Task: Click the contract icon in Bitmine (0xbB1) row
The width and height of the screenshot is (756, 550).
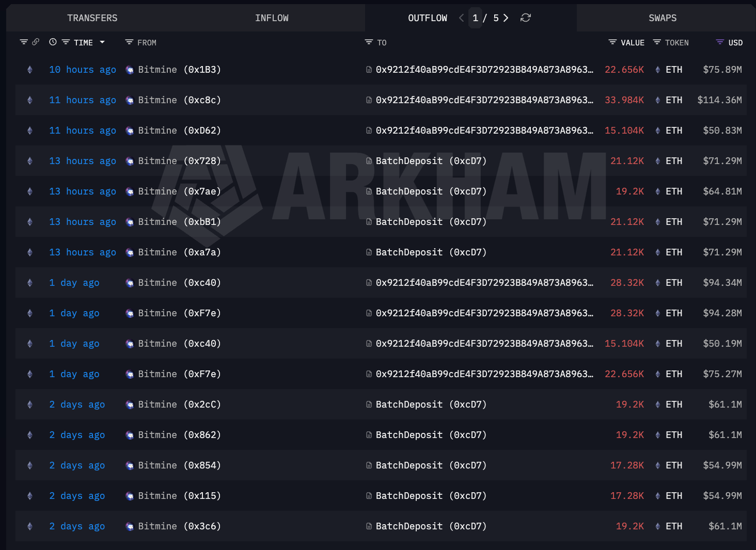Action: click(x=369, y=222)
